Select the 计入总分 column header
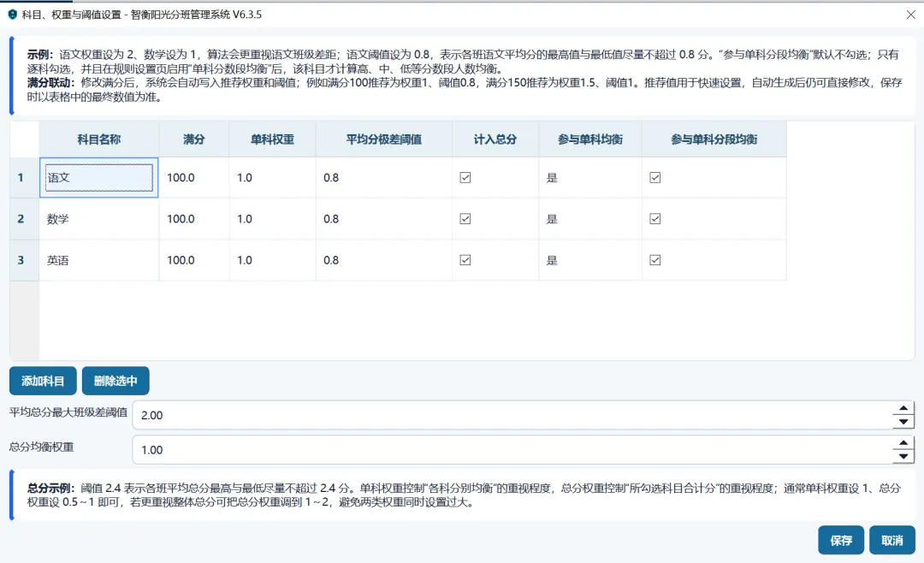This screenshot has width=924, height=563. (x=495, y=139)
